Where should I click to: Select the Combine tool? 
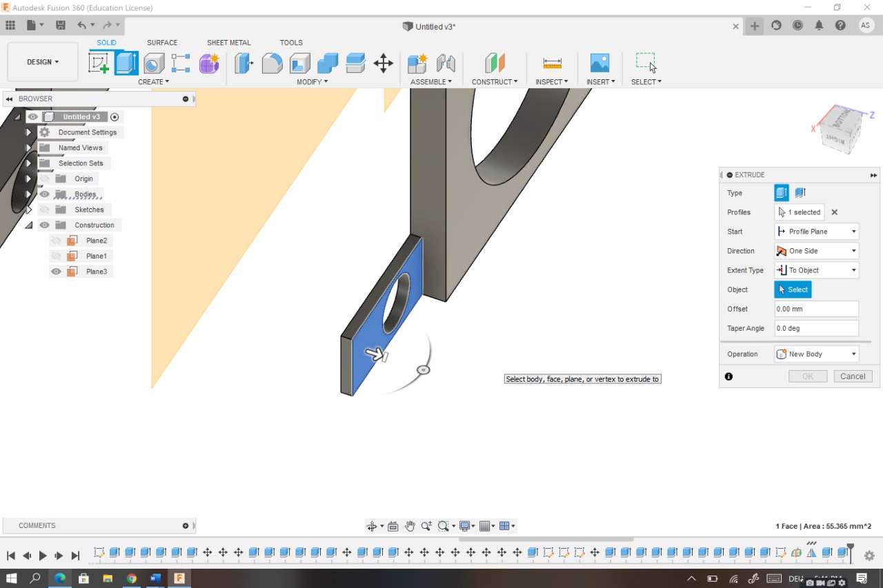(328, 63)
